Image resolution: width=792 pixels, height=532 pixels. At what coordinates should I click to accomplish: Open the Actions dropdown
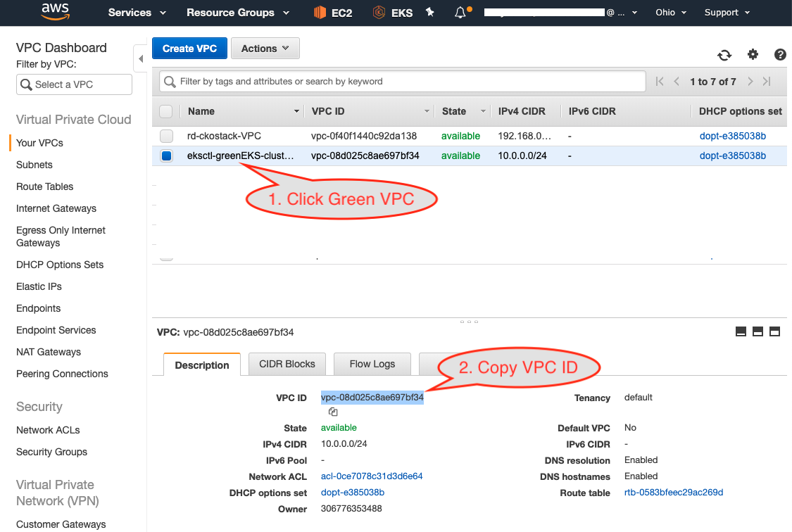pyautogui.click(x=265, y=49)
